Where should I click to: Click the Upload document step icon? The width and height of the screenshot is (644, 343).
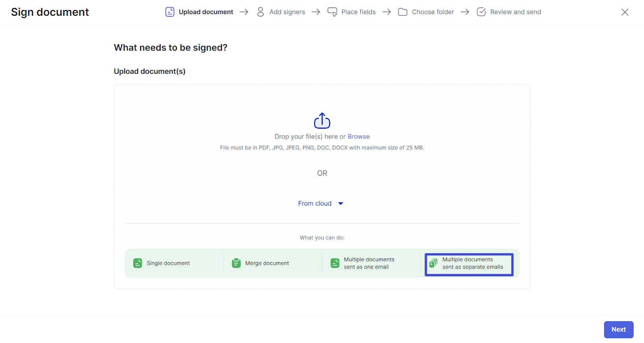click(170, 12)
